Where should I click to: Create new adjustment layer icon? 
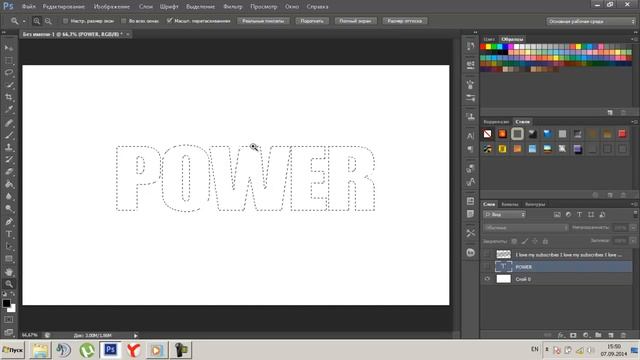click(586, 335)
